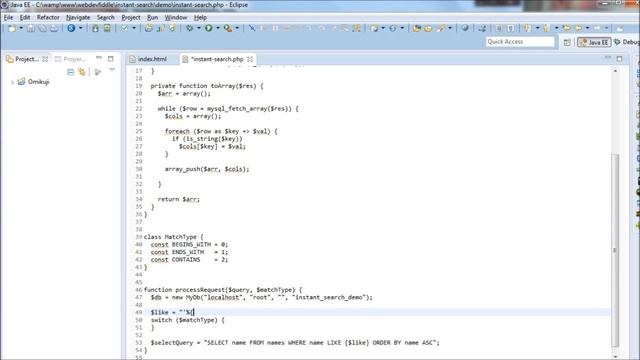Click line number 46 in the gutter
This screenshot has height=360, width=640.
138,289
